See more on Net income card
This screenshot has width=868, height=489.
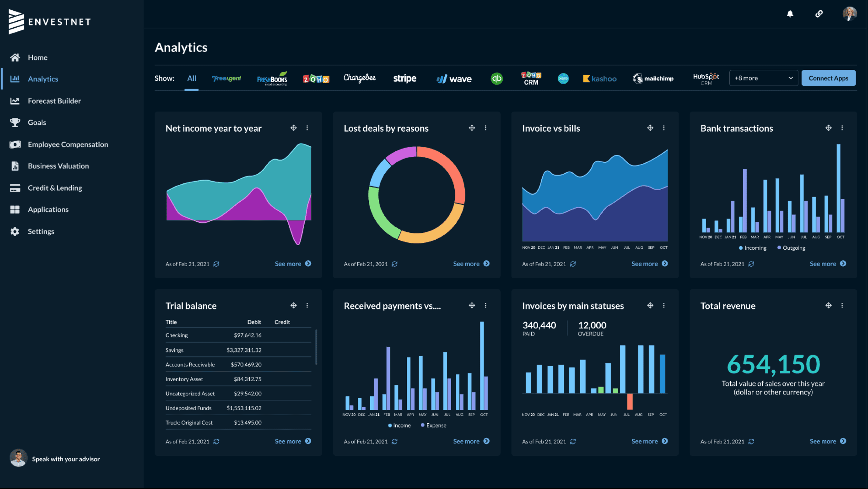click(x=293, y=263)
